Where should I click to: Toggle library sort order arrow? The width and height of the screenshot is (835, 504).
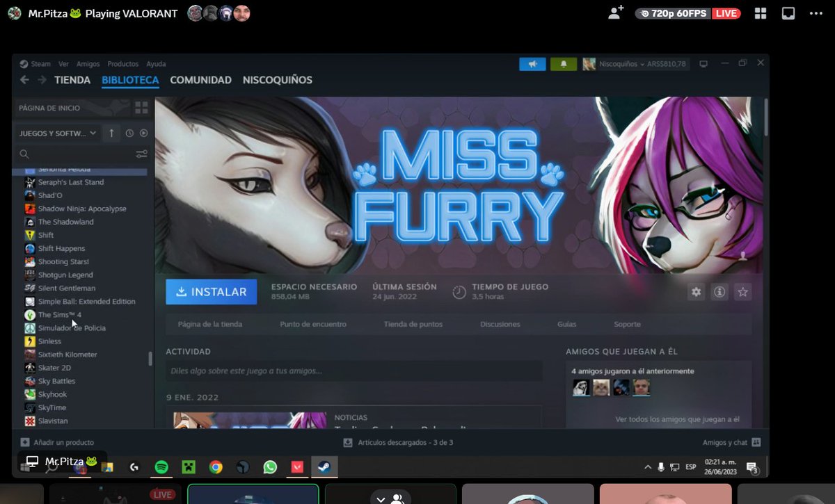click(x=111, y=133)
